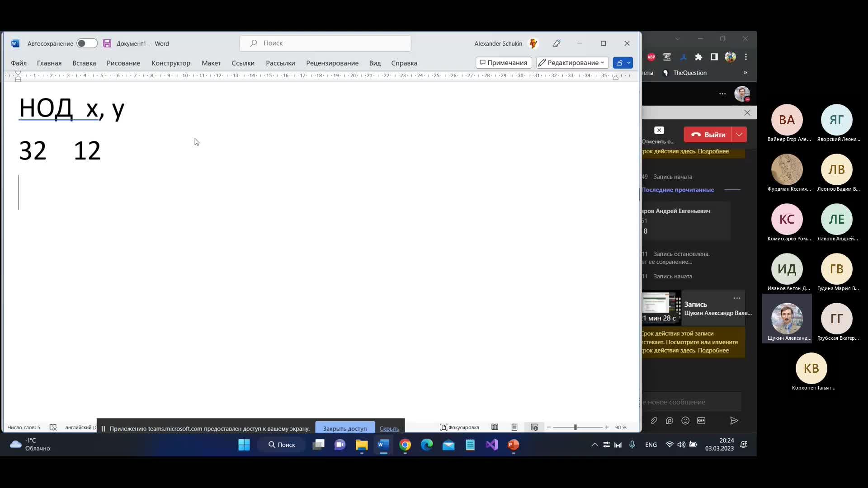Screen dimensions: 868x488
Task: Switch to Web Layout view icon
Action: tap(534, 427)
